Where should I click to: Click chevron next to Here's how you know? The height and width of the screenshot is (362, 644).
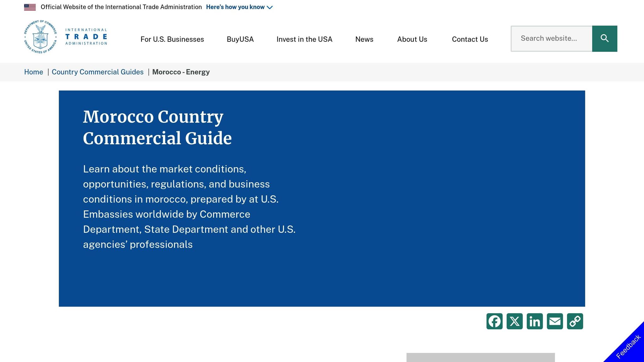270,7
